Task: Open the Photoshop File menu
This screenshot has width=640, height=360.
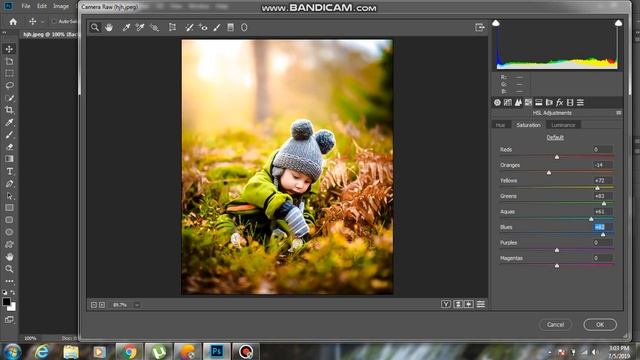Action: pos(26,6)
